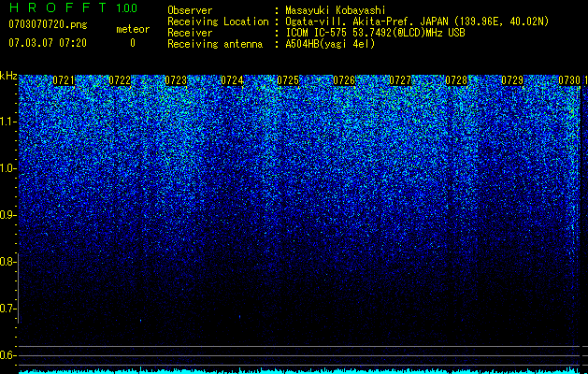Click the 0726 time marker
This screenshot has width=588, height=374.
[x=344, y=80]
